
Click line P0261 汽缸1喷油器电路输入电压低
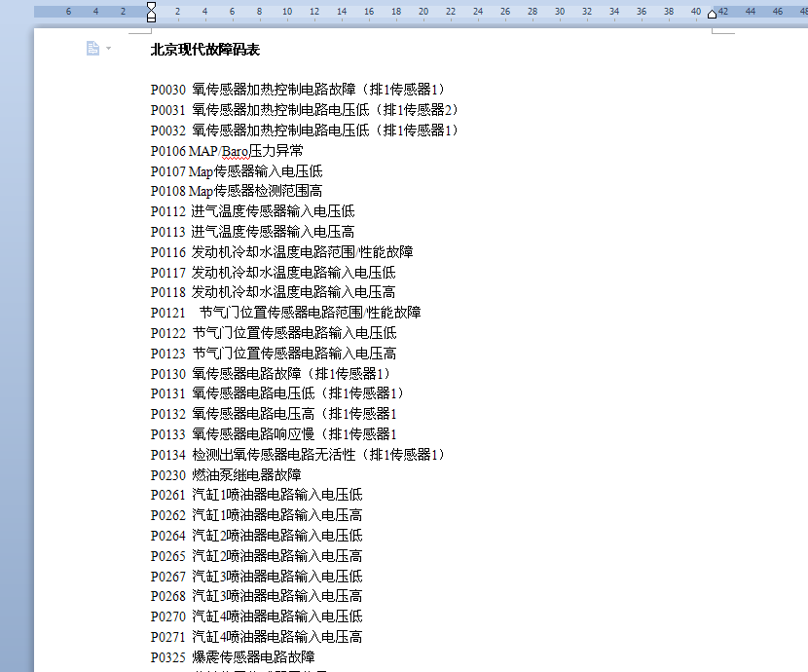point(257,495)
